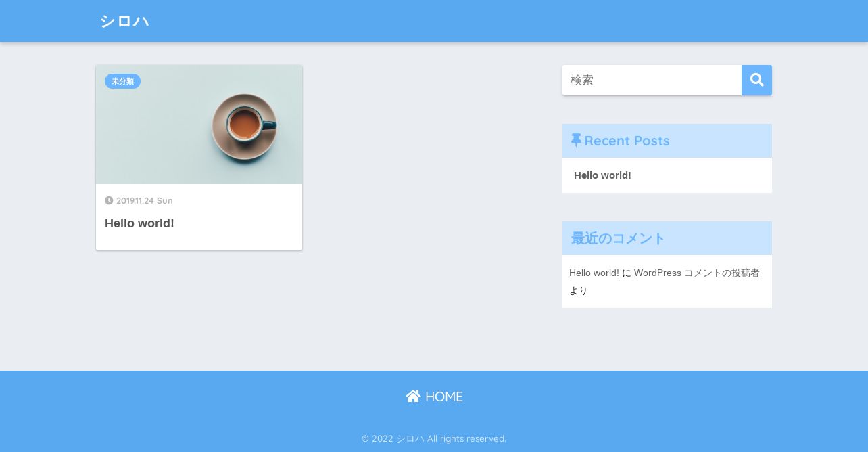Visit the WordPress コメントの投稿者 link
The image size is (868, 452).
pos(697,273)
